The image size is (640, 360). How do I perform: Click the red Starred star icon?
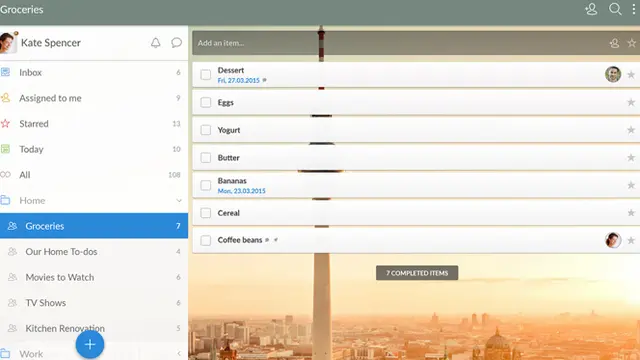click(5, 124)
